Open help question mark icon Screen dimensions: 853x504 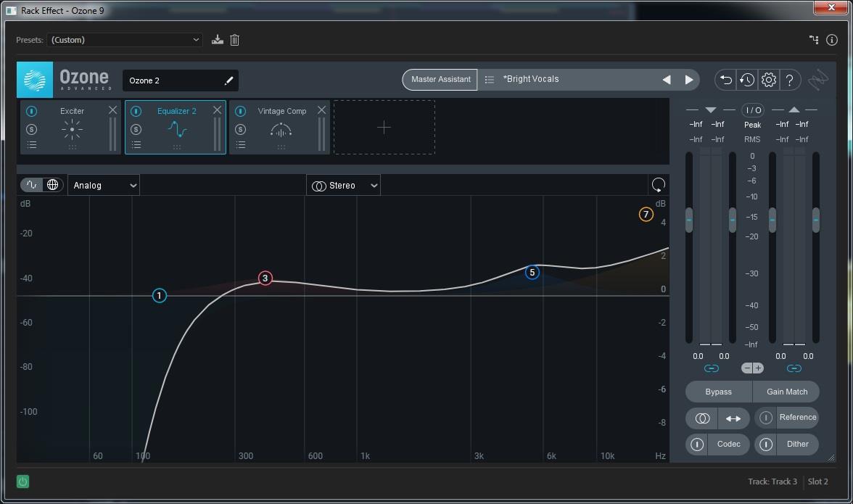pos(790,80)
